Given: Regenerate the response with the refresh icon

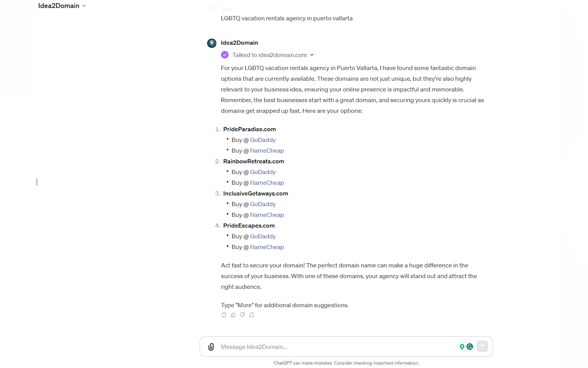Looking at the screenshot, I should click(252, 315).
